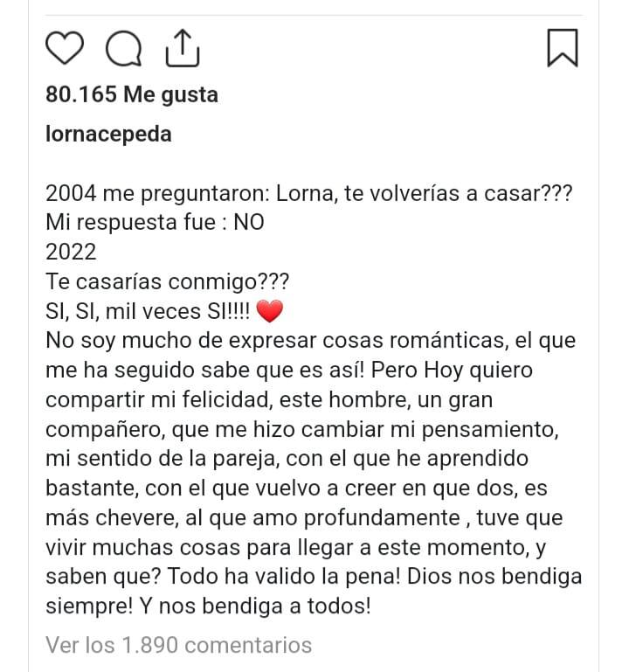629x672 pixels.
Task: Save the post with the bookmark icon
Action: tap(562, 47)
